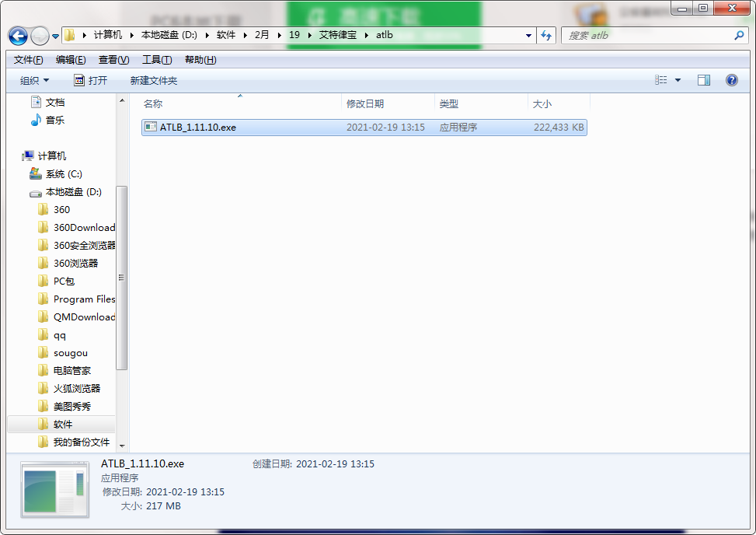
Task: Click the change view icon
Action: [x=661, y=80]
